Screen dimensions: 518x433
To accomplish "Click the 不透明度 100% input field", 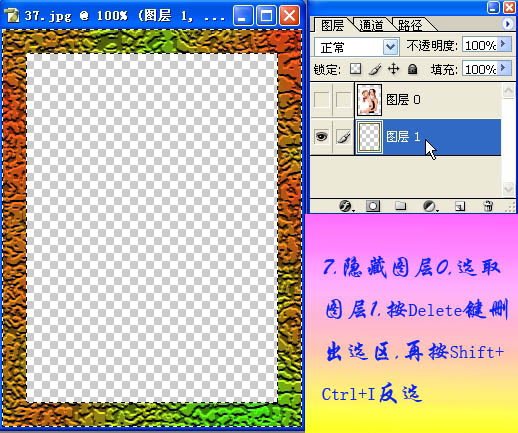I will coord(480,45).
